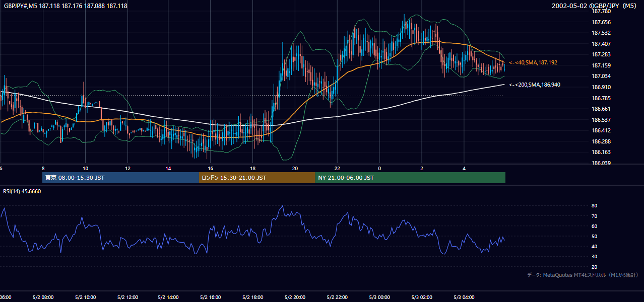Click the 5/3 00:00 bottom time label
Image resolution: width=644 pixels, height=302 pixels.
tap(379, 297)
